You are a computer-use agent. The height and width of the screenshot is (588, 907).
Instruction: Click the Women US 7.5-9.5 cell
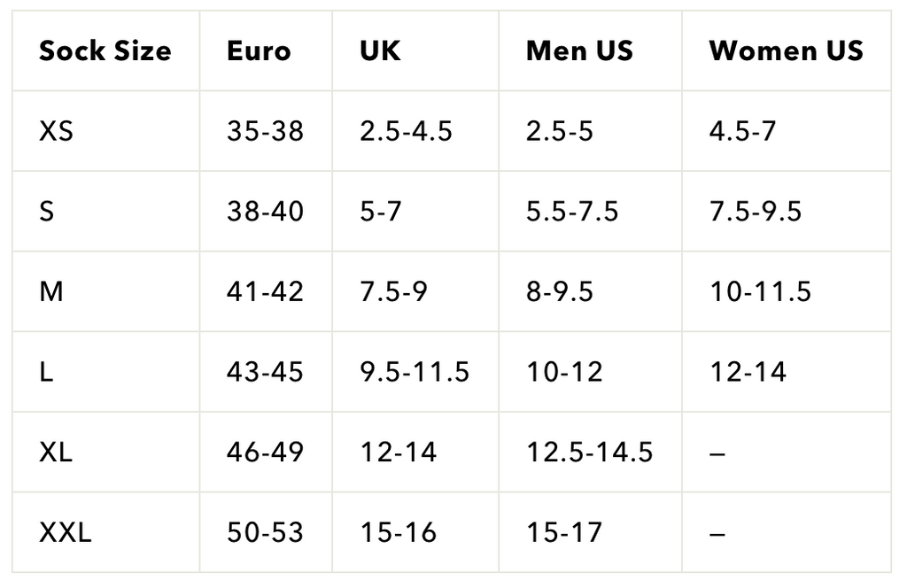coord(756,212)
